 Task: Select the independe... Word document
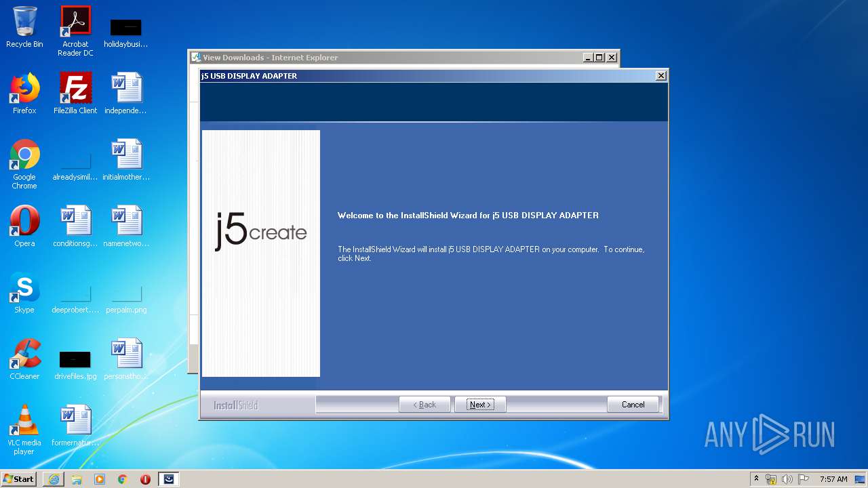tap(125, 94)
